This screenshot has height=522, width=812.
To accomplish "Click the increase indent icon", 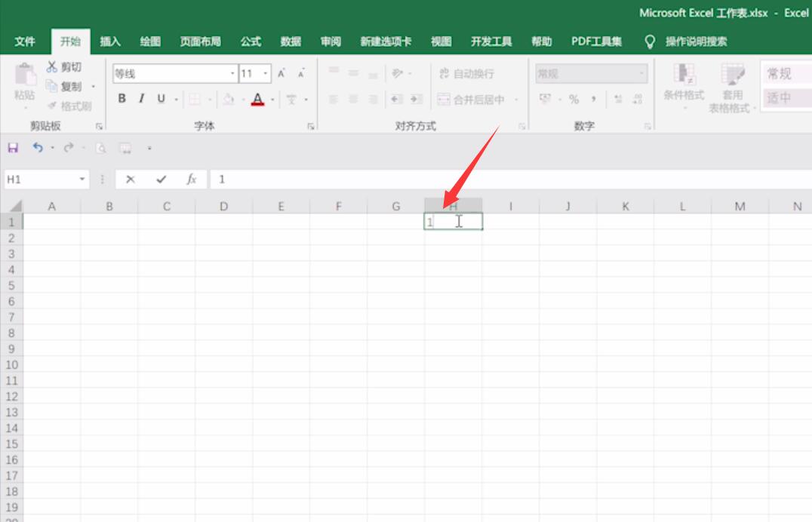I will [416, 99].
